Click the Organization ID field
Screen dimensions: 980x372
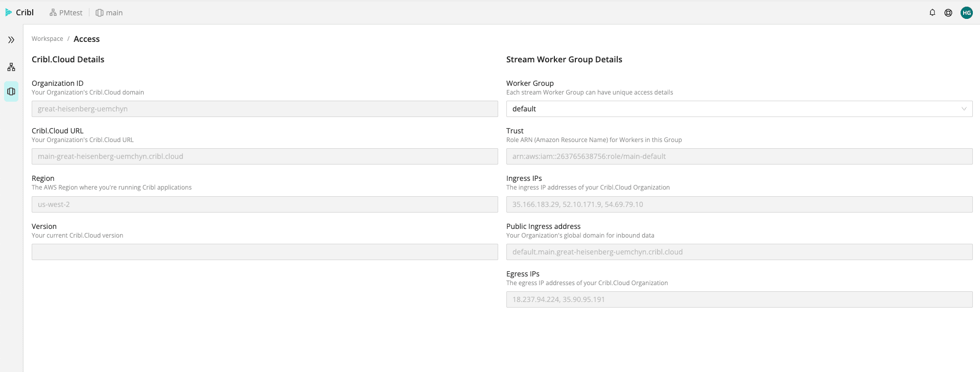265,109
